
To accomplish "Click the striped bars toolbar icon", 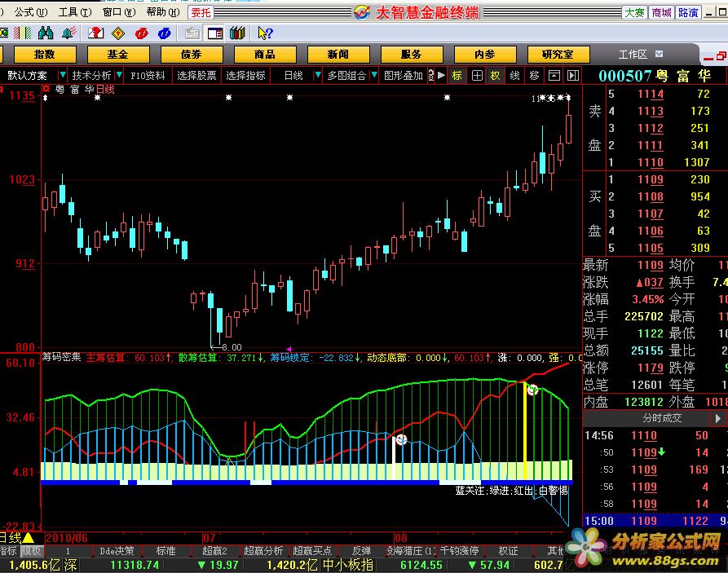I will pyautogui.click(x=22, y=33).
